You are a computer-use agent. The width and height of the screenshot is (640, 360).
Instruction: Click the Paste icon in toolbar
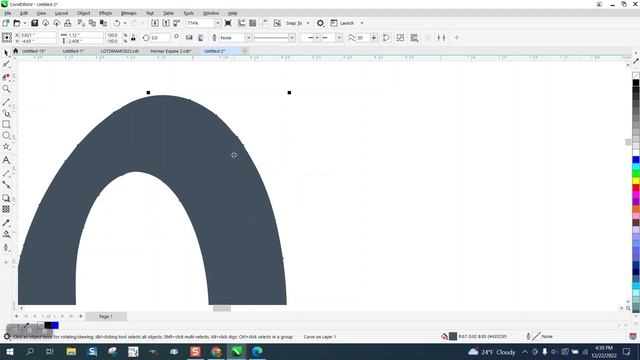[103, 23]
